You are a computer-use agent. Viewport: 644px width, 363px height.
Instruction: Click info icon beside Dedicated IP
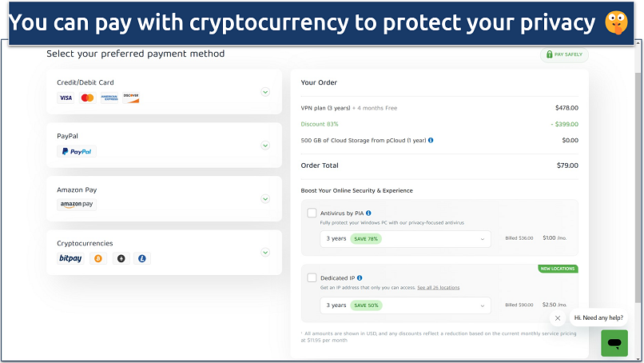pyautogui.click(x=360, y=277)
